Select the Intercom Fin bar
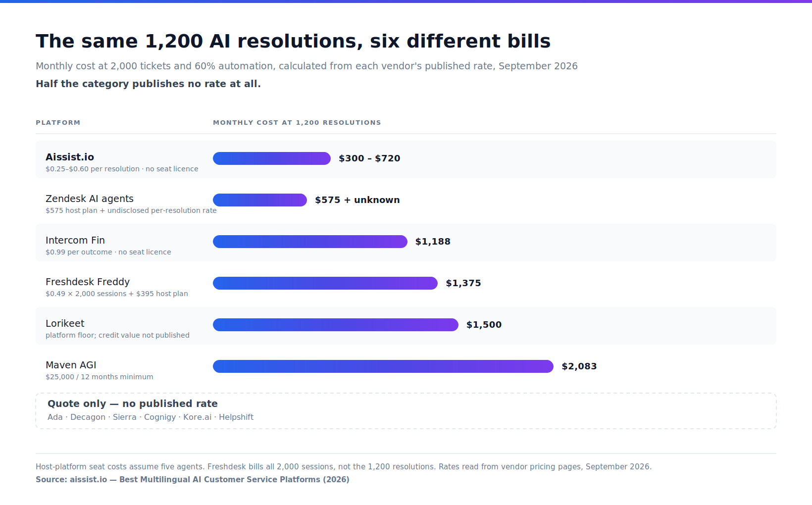 pyautogui.click(x=310, y=242)
